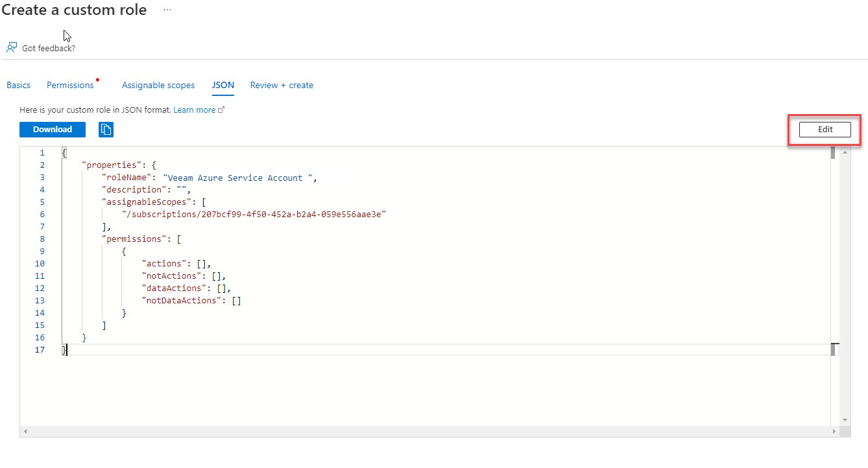Select the JSON tab
Image resolution: width=868 pixels, height=468 pixels.
(x=223, y=85)
